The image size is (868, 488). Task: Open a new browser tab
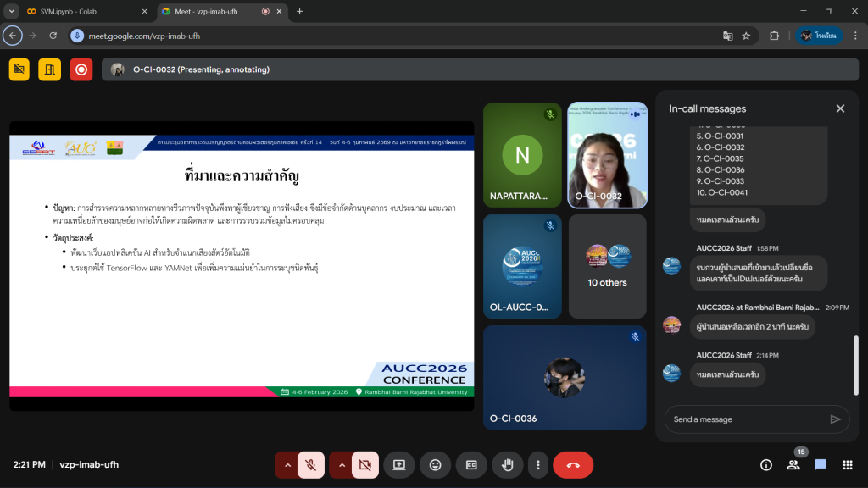[x=299, y=12]
